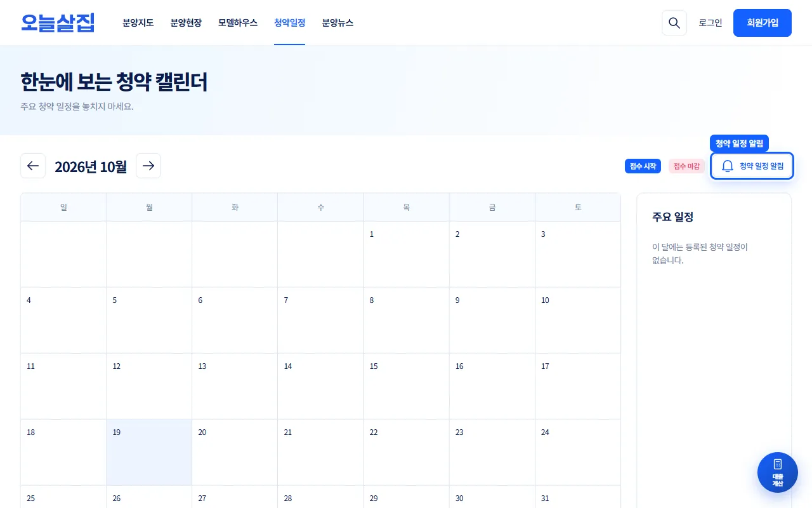This screenshot has height=508, width=812.
Task: Click day 16 in the calendar
Action: (492, 386)
